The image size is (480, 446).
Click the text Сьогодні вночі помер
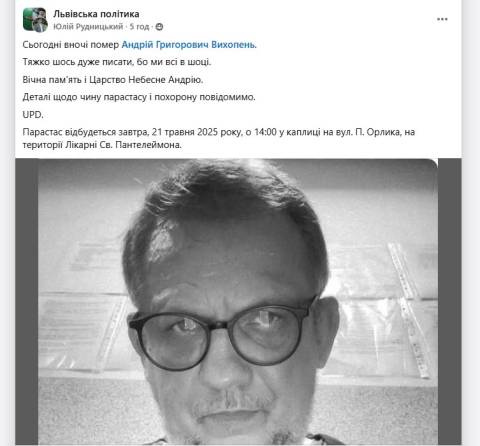(71, 45)
